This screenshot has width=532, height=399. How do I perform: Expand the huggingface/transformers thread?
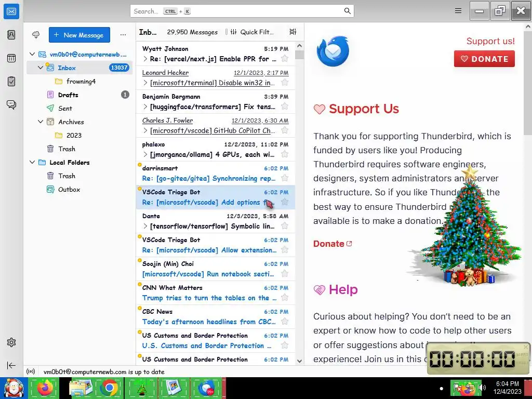pos(145,107)
